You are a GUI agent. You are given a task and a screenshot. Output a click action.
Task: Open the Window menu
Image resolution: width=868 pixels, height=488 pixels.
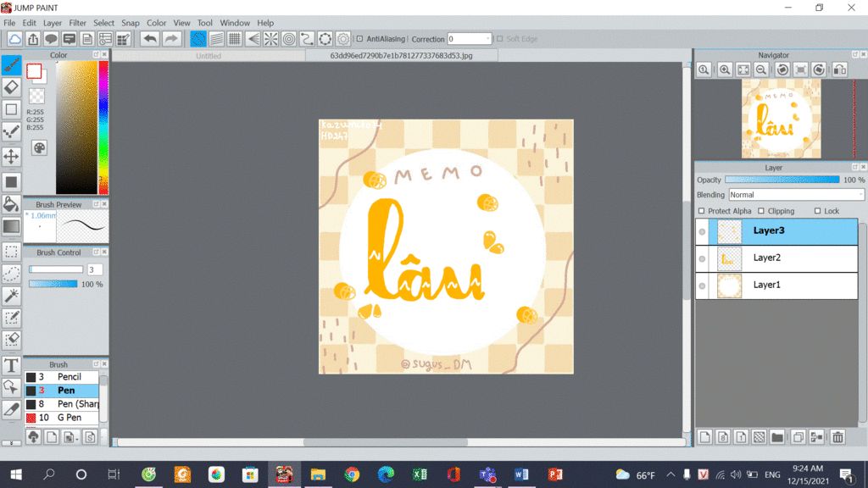click(x=235, y=23)
